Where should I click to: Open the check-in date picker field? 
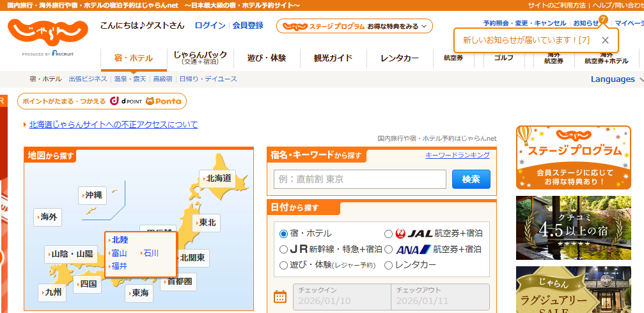(x=342, y=296)
